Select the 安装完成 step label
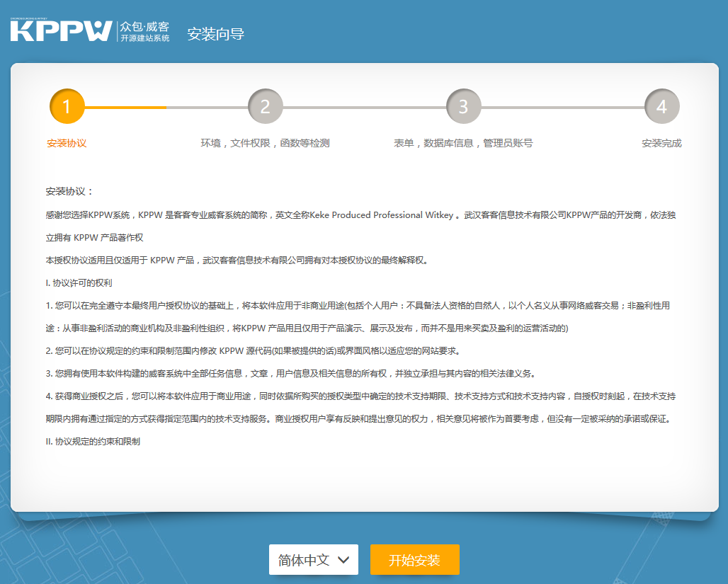 [x=661, y=143]
